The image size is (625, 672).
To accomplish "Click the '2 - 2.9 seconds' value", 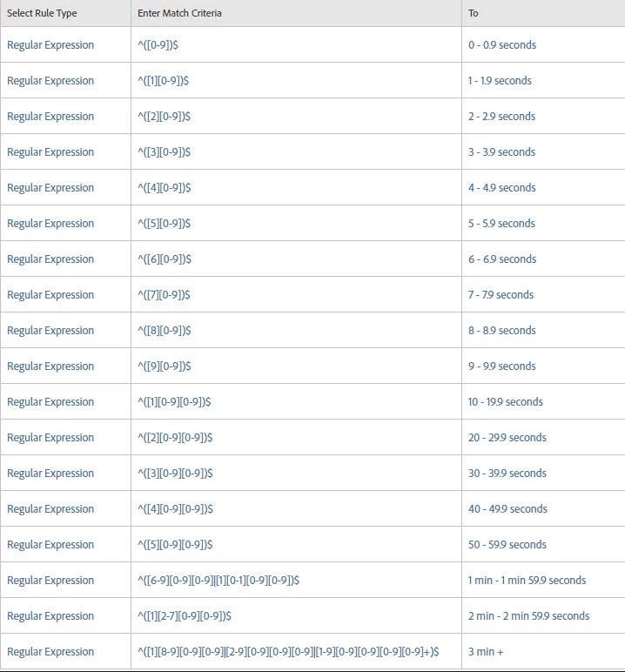I will click(x=501, y=116).
